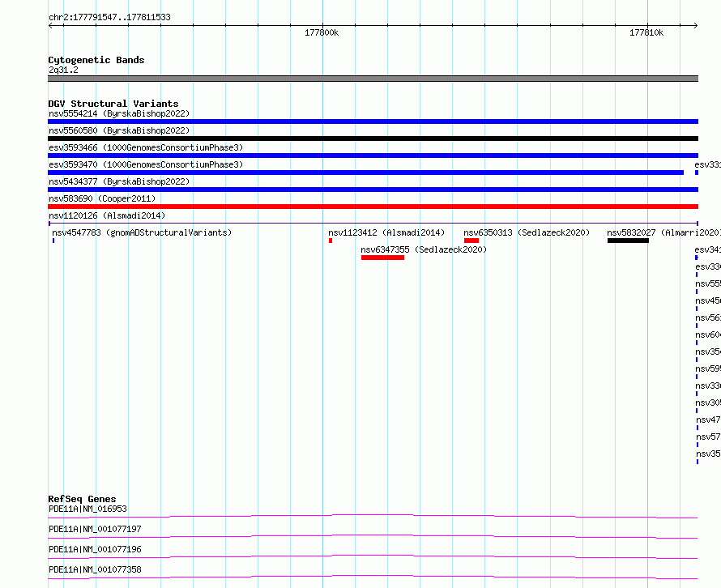Open the esv3593470 variant label
The image size is (721, 588).
tap(146, 164)
